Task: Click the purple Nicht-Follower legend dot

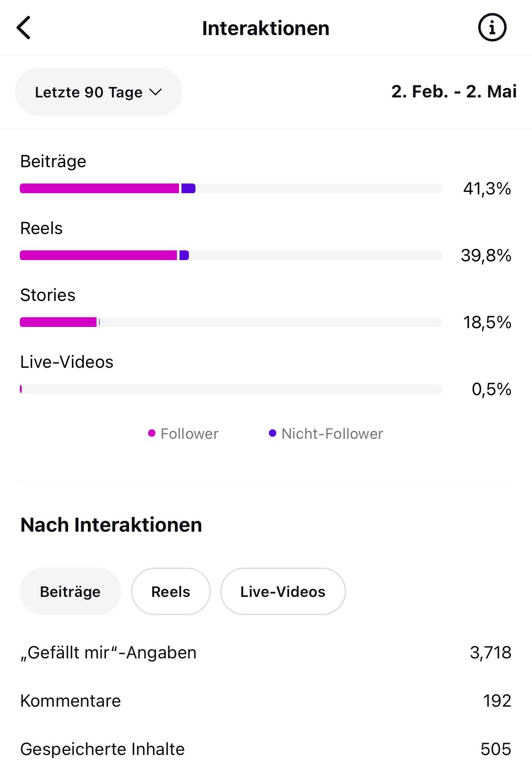Action: tap(273, 433)
